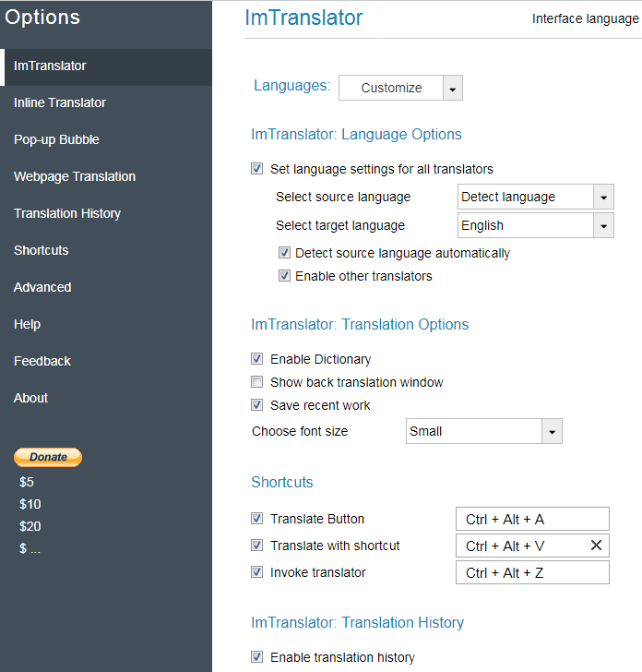642x672 pixels.
Task: Disable the Enable Dictionary checkbox
Action: 256,359
